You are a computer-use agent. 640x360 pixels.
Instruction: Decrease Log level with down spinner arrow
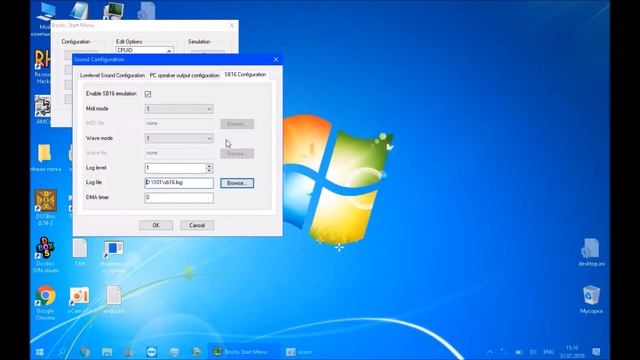coord(209,170)
